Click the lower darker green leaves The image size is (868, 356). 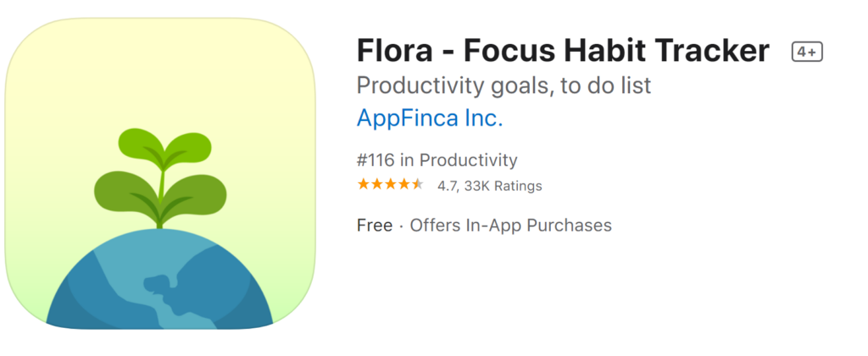coord(160,192)
